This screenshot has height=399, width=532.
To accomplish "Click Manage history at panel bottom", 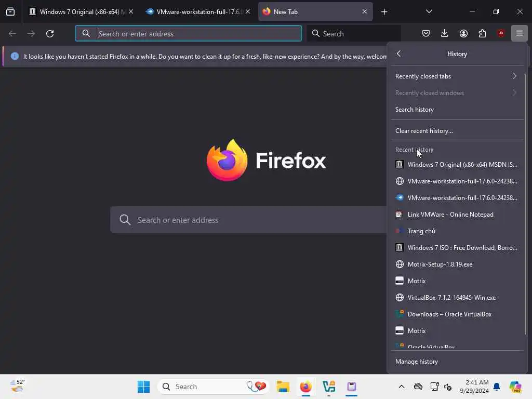I will coord(457,362).
